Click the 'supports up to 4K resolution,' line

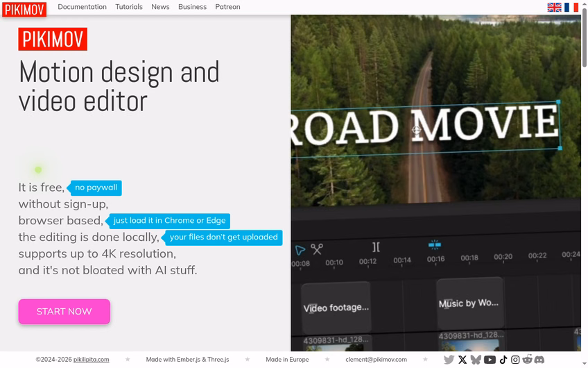(97, 253)
